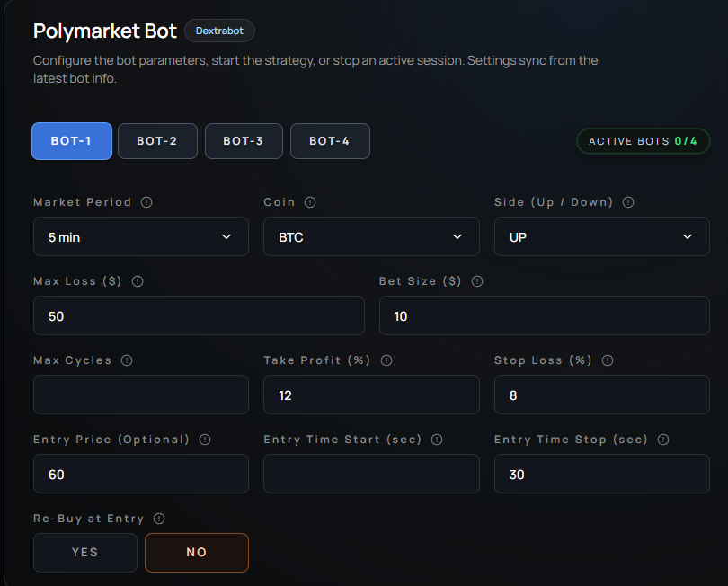Open the Stop Loss (%) info icon
This screenshot has height=586, width=728.
click(608, 360)
